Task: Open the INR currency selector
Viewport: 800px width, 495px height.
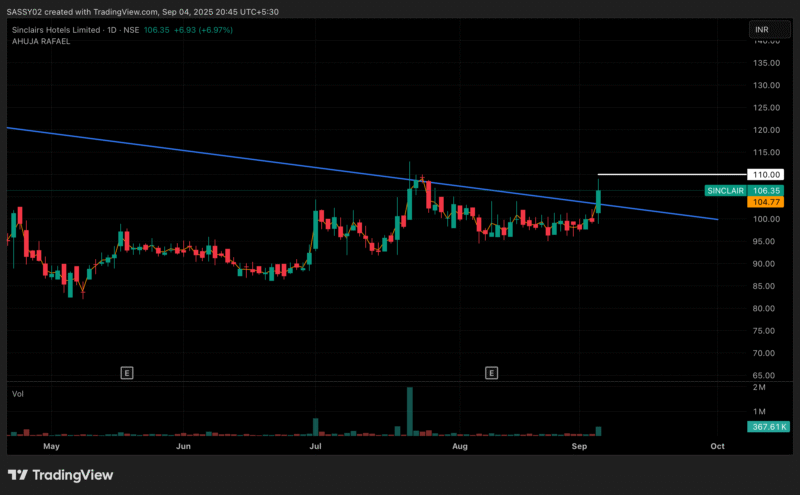Action: click(x=764, y=32)
